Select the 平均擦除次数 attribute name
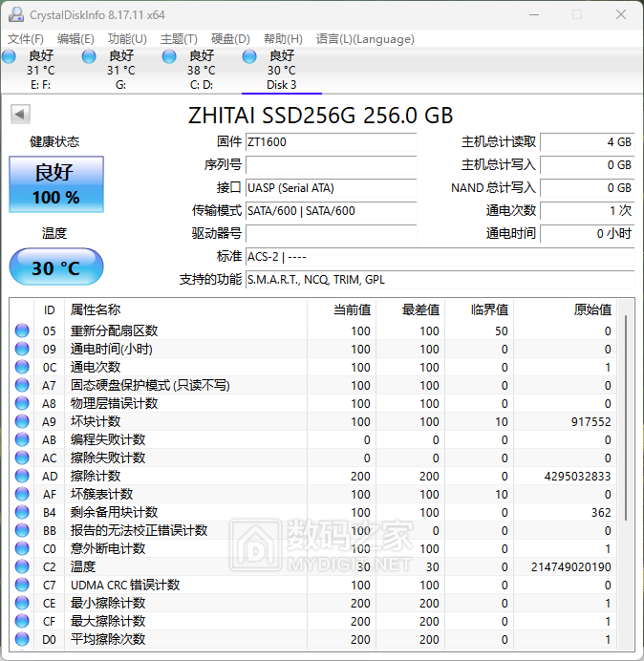Screen dimensions: 644x661 (108, 639)
